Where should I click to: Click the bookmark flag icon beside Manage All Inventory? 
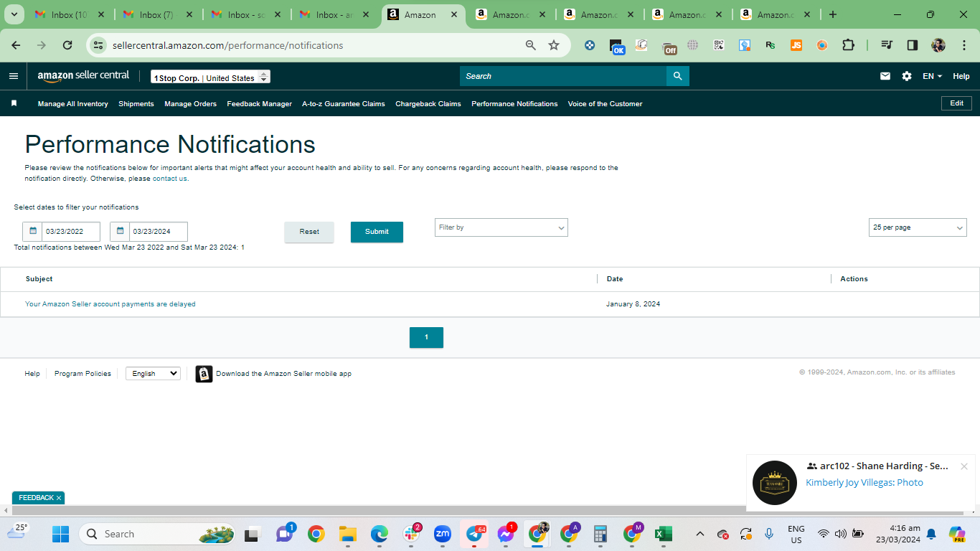14,103
